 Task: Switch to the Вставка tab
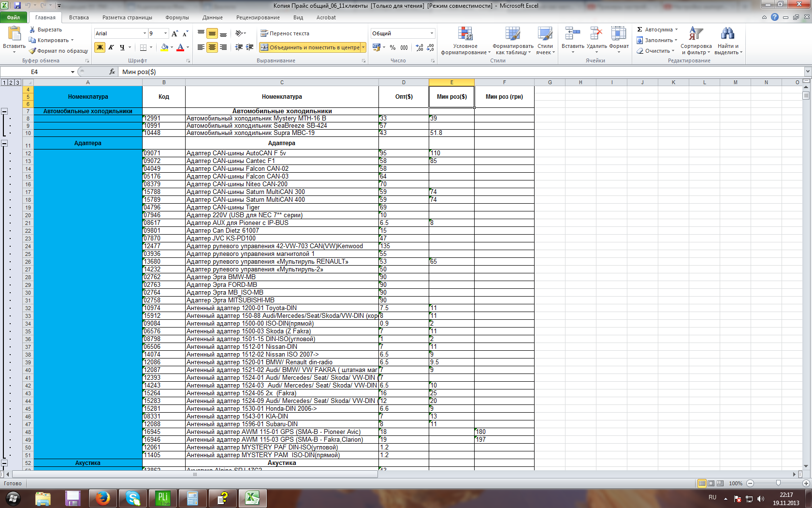(79, 17)
